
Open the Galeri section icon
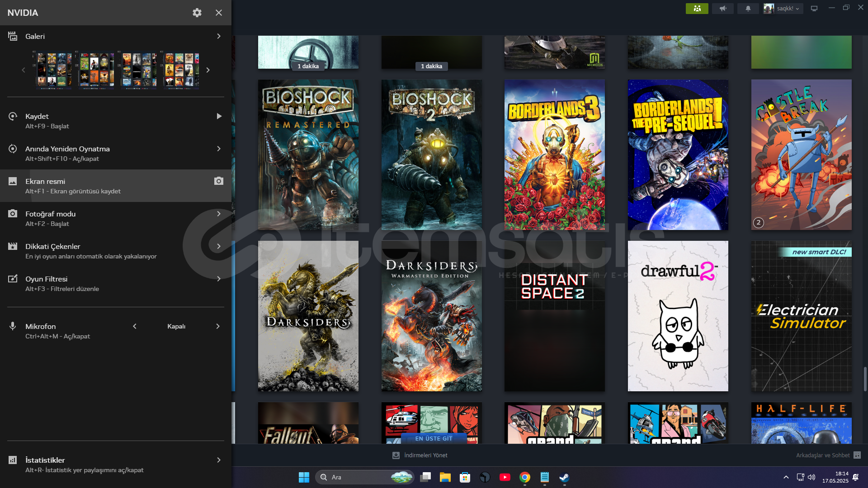13,36
